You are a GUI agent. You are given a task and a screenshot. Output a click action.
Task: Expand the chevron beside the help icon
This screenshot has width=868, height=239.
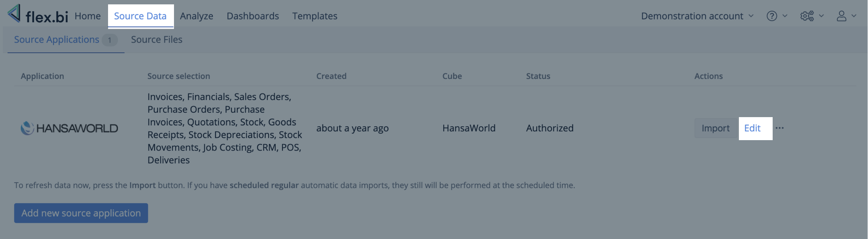pos(785,16)
